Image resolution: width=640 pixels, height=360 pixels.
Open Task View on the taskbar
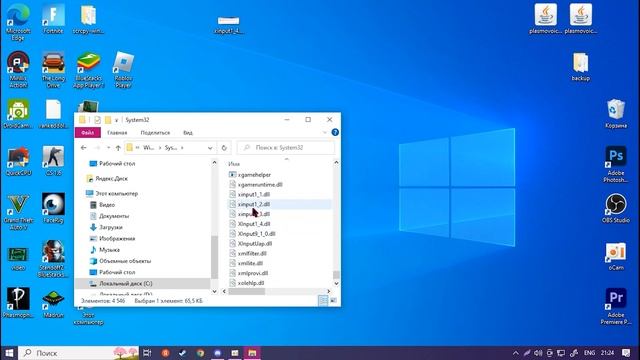[x=147, y=353]
